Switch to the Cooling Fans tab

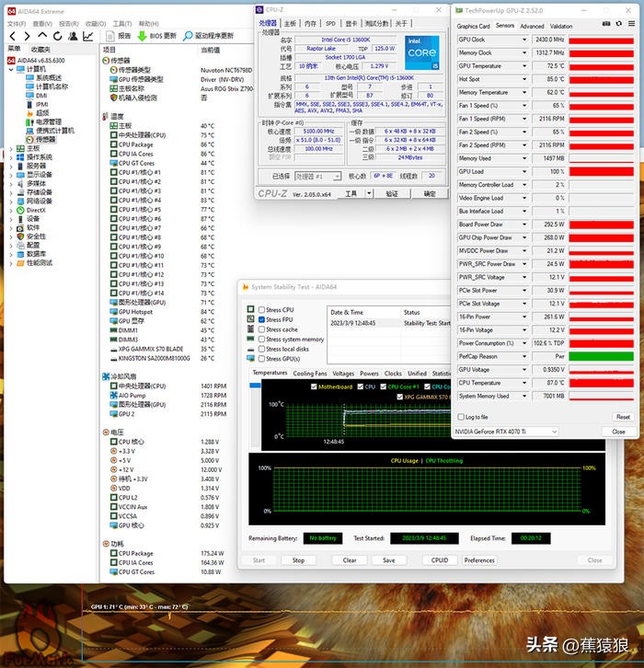309,374
